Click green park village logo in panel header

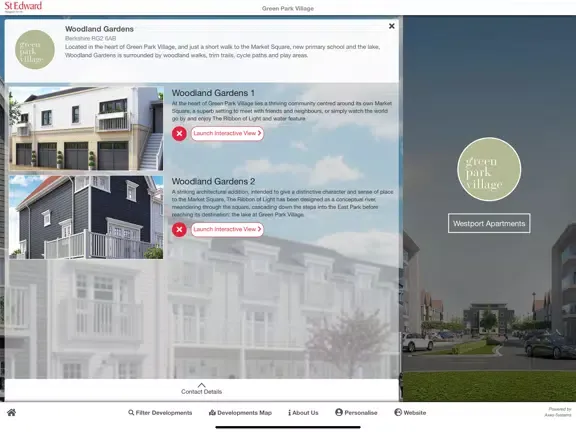(x=35, y=50)
